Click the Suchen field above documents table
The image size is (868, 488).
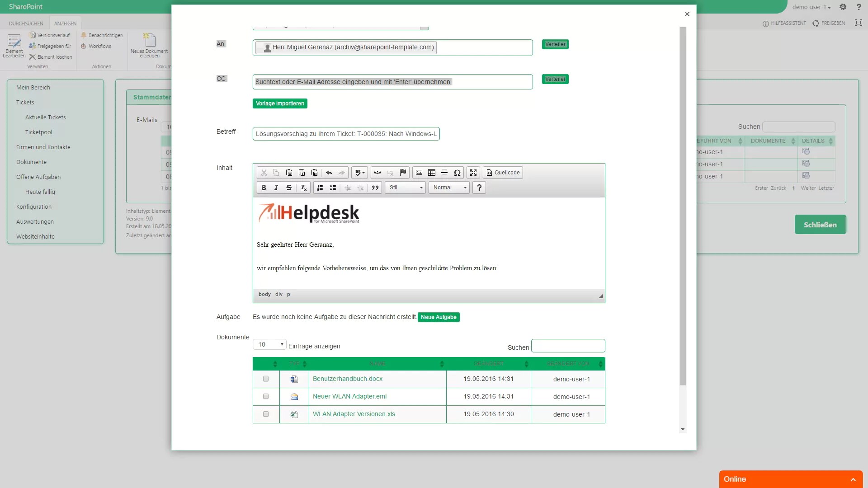pos(568,346)
